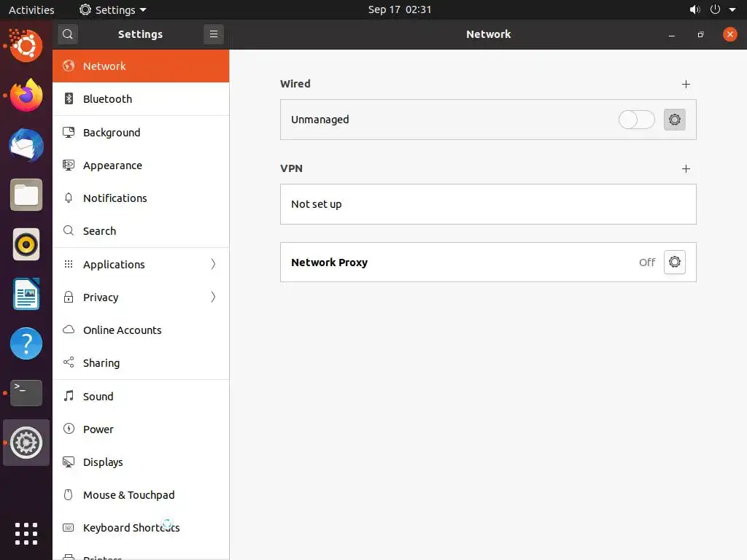The height and width of the screenshot is (560, 747).
Task: Open Background settings panel
Action: tap(141, 133)
